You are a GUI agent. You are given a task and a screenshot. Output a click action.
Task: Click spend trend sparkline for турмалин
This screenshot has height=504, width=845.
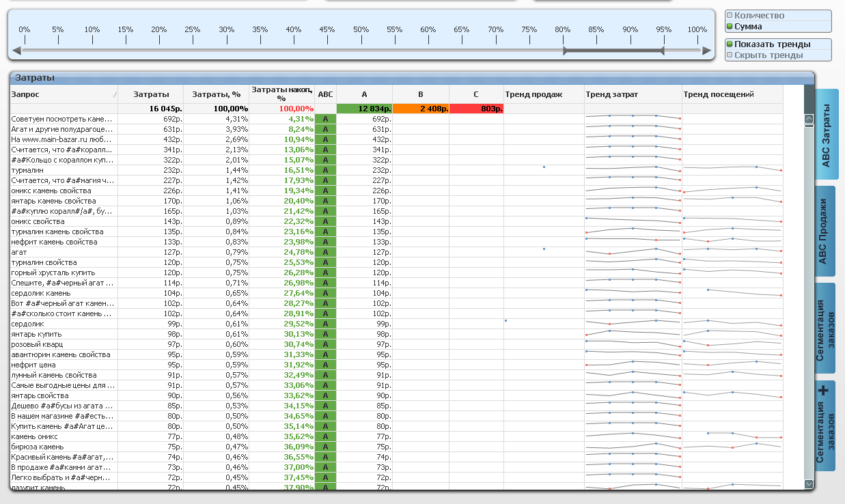(x=633, y=170)
